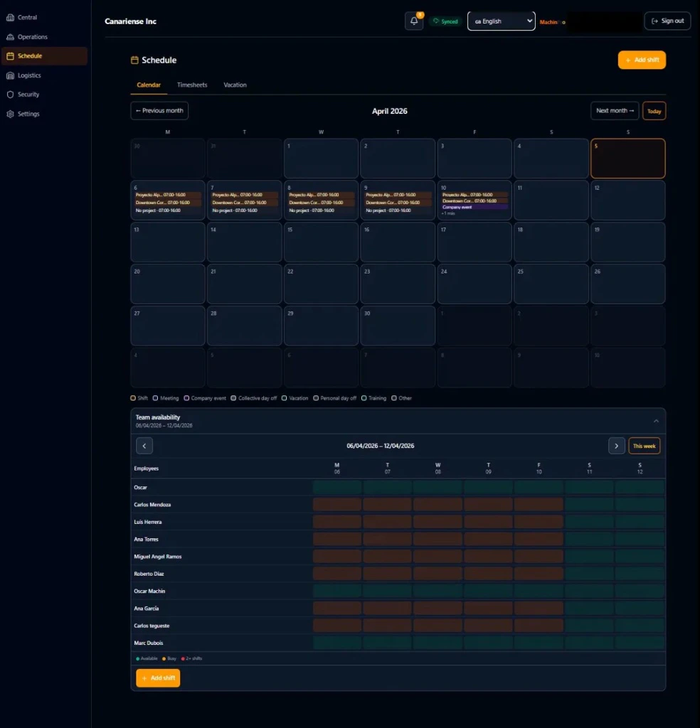Open the Central section in the sidebar

28,17
